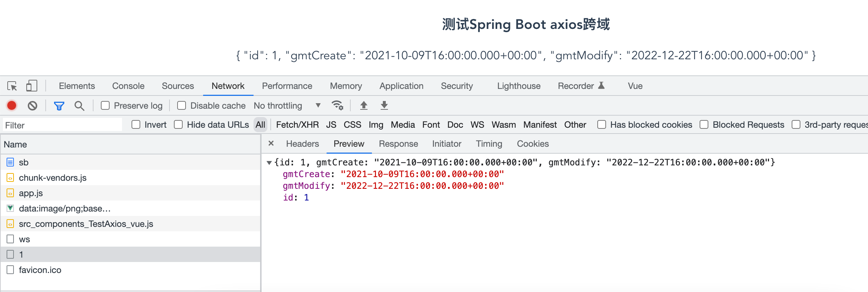Click the Name column header
This screenshot has width=868, height=292.
[x=130, y=144]
